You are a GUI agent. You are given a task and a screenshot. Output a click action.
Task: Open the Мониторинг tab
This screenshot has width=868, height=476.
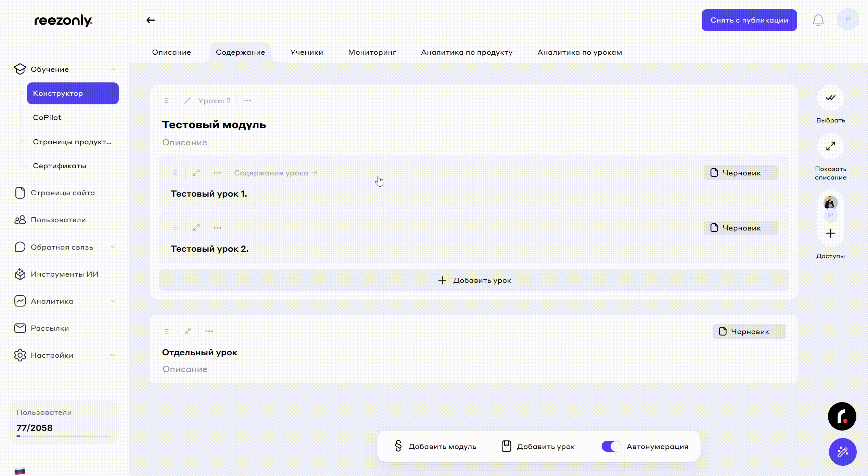pyautogui.click(x=372, y=52)
